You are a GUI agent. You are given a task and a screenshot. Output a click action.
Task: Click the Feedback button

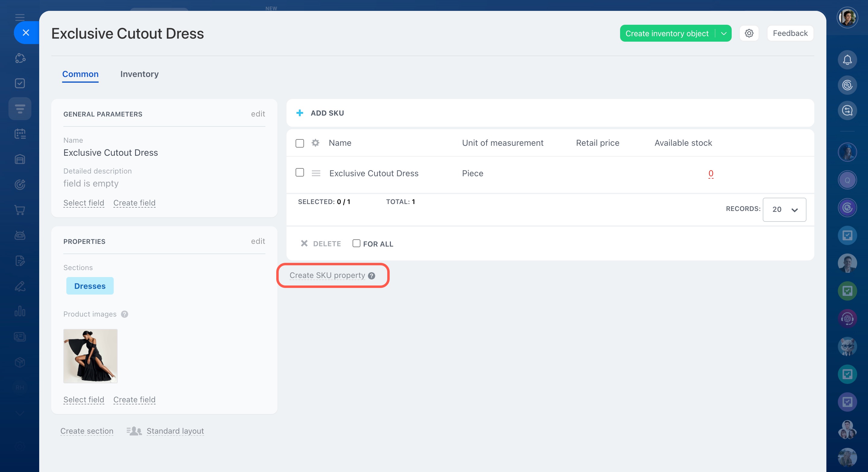(x=790, y=33)
